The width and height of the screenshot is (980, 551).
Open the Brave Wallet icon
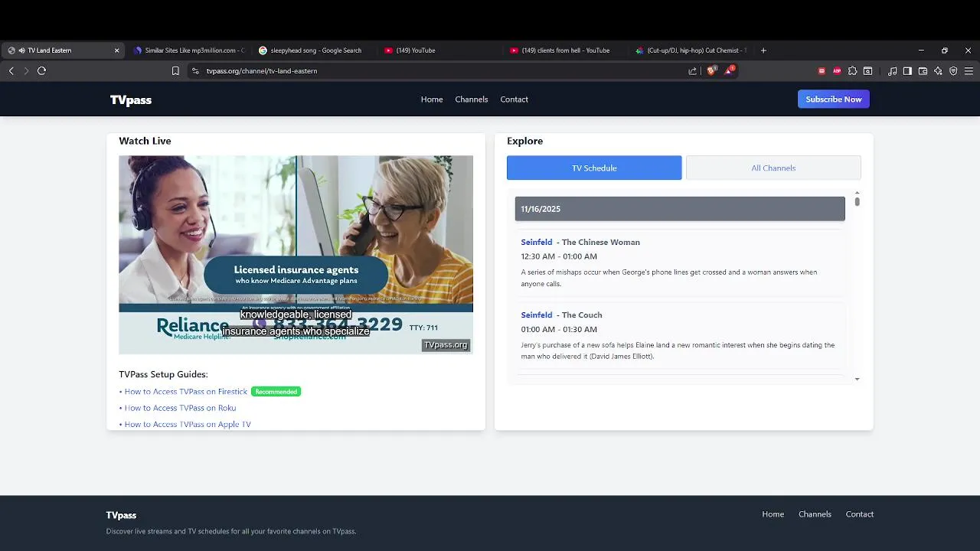point(923,70)
